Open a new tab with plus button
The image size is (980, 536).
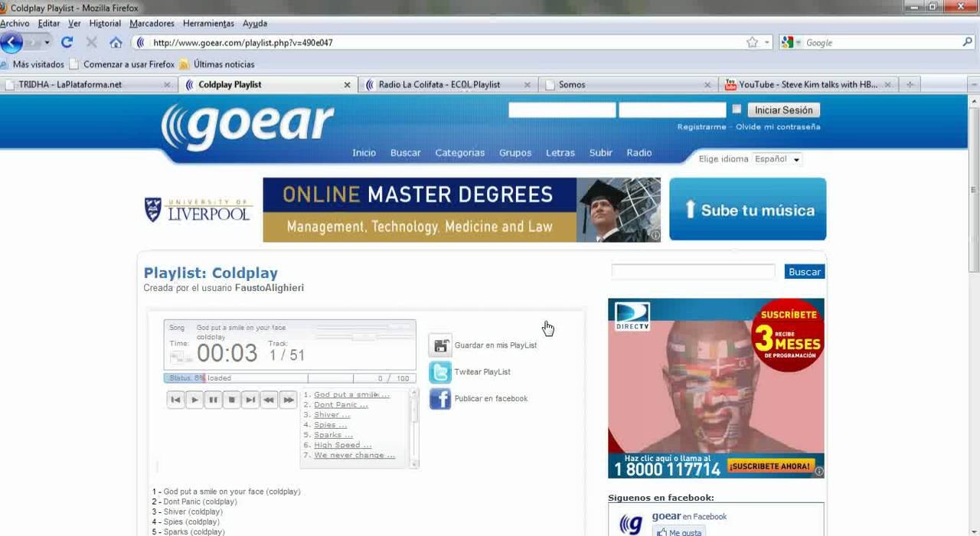click(910, 85)
